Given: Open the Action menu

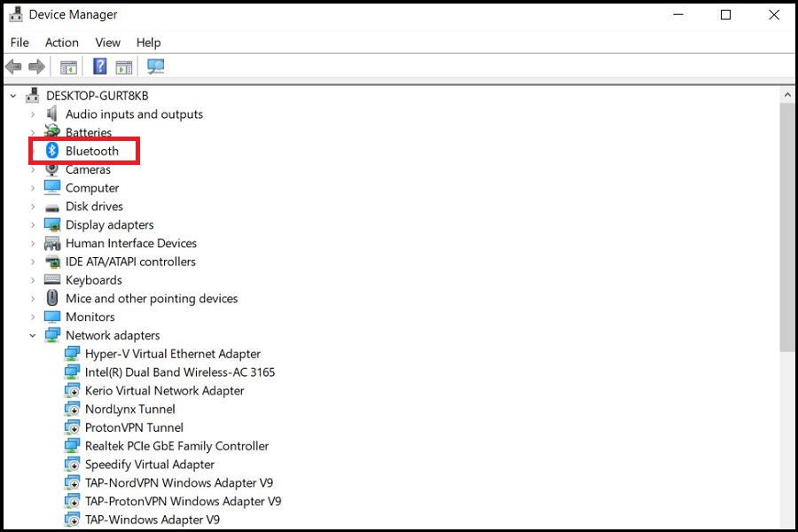Looking at the screenshot, I should [x=61, y=43].
